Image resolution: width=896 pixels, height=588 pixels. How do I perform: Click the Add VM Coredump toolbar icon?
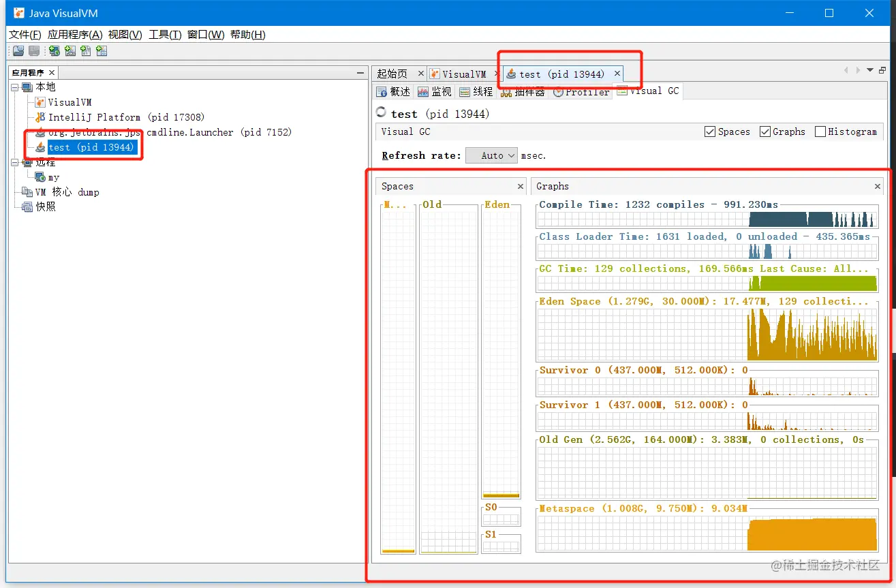click(86, 51)
